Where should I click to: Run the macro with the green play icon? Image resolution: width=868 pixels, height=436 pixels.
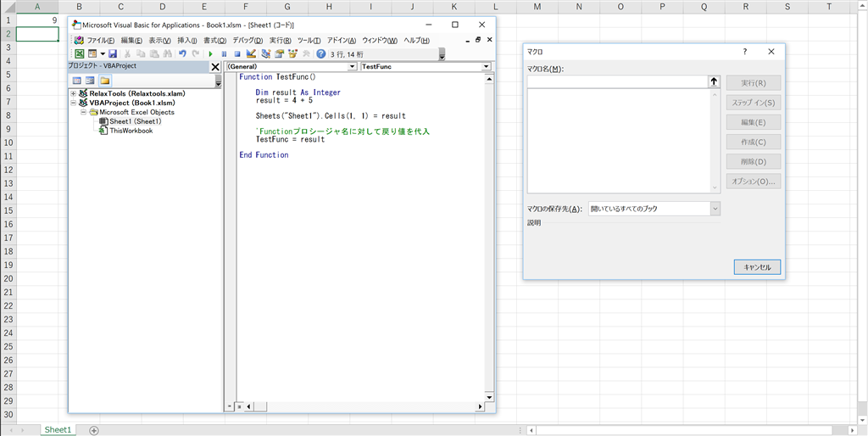coord(210,53)
